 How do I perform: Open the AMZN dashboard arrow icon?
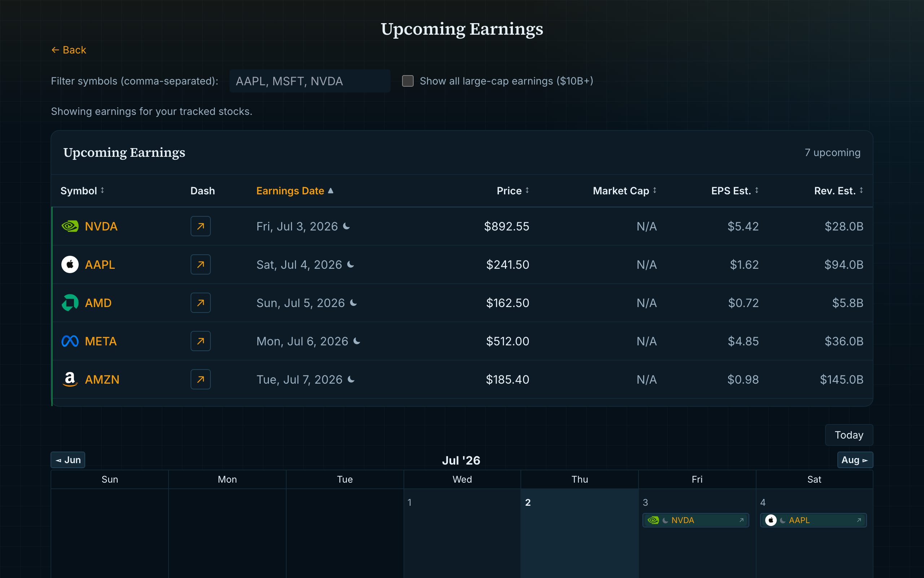200,379
